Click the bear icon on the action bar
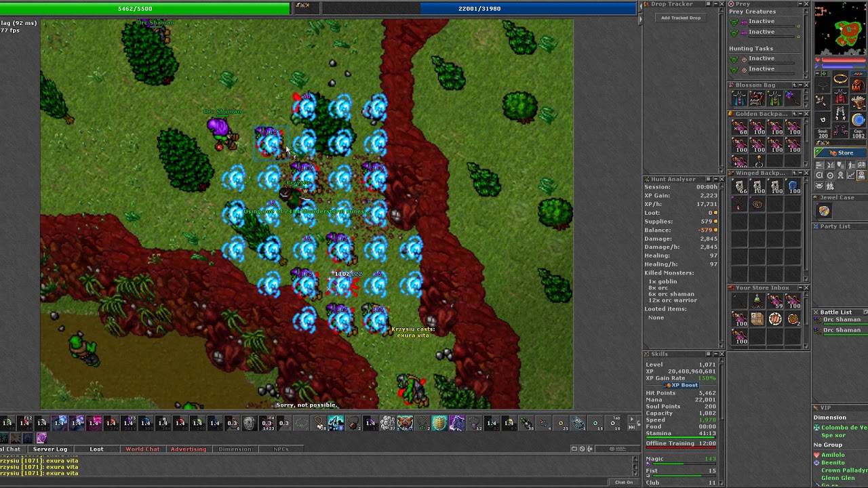Screen dimensions: 868x488 point(405,424)
